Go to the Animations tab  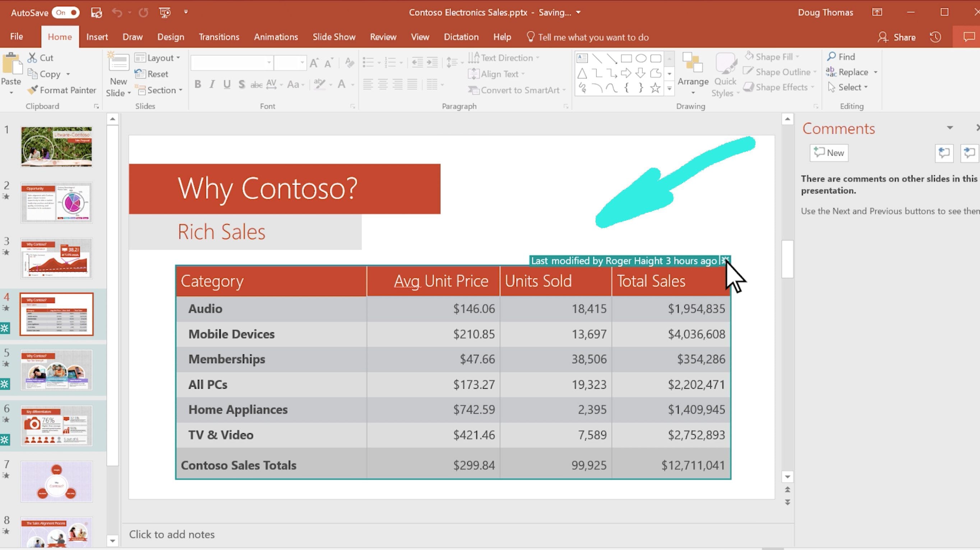276,37
